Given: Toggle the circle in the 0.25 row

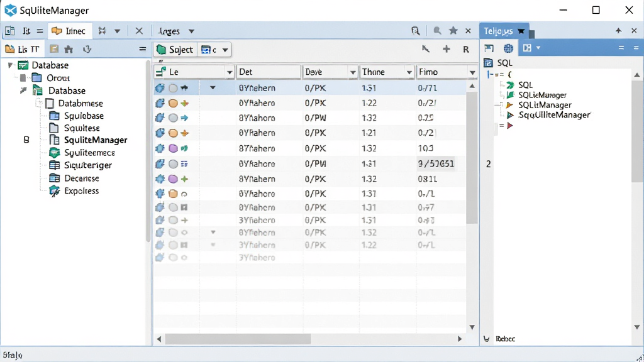Looking at the screenshot, I should [x=174, y=118].
